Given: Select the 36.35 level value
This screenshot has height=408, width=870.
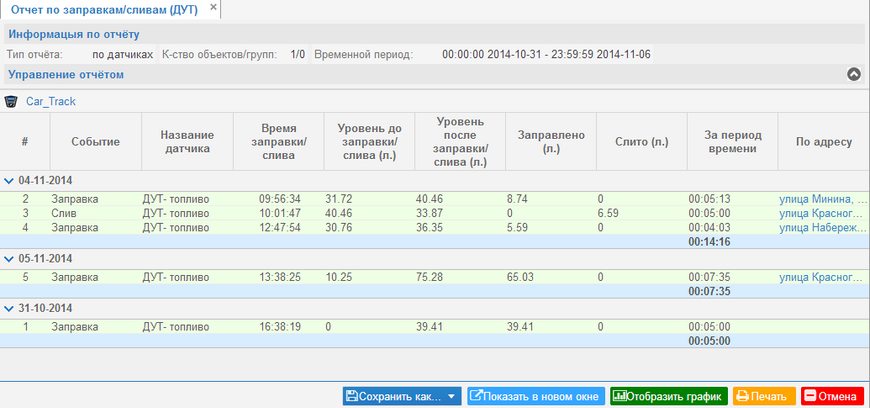Looking at the screenshot, I should coord(429,228).
